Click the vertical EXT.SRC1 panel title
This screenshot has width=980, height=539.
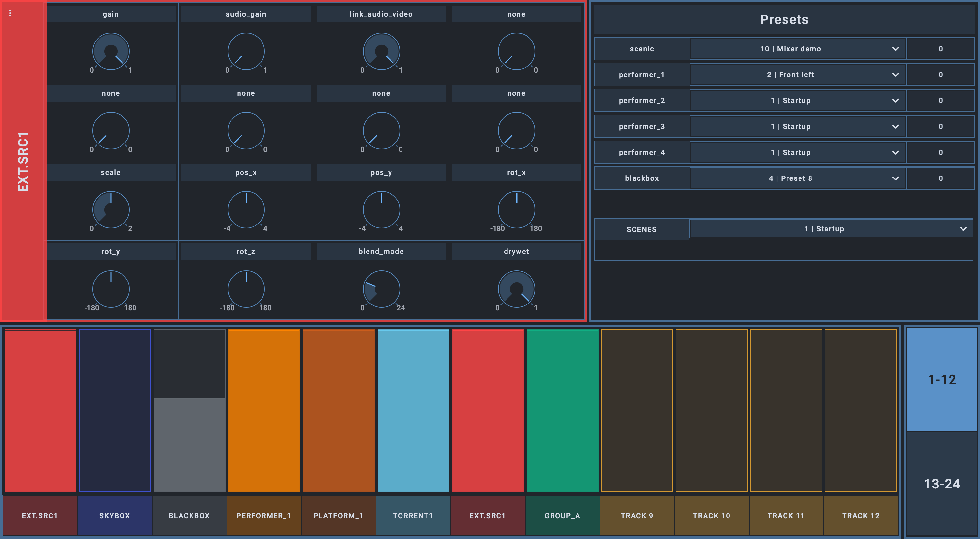tap(23, 162)
